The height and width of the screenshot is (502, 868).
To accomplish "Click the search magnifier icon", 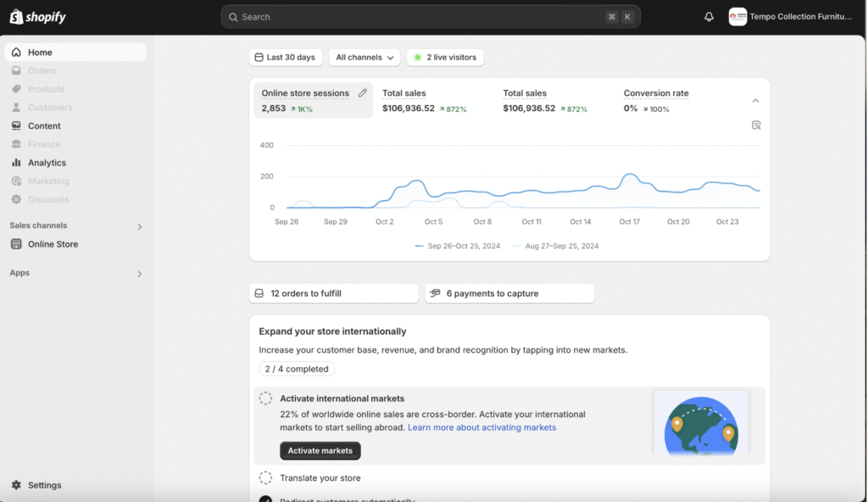I will pyautogui.click(x=233, y=17).
